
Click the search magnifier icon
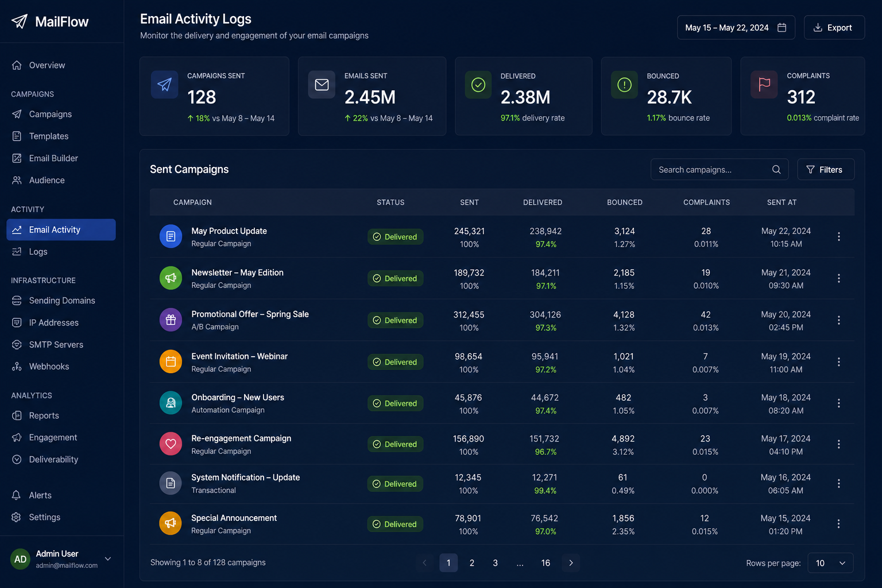[x=776, y=169]
